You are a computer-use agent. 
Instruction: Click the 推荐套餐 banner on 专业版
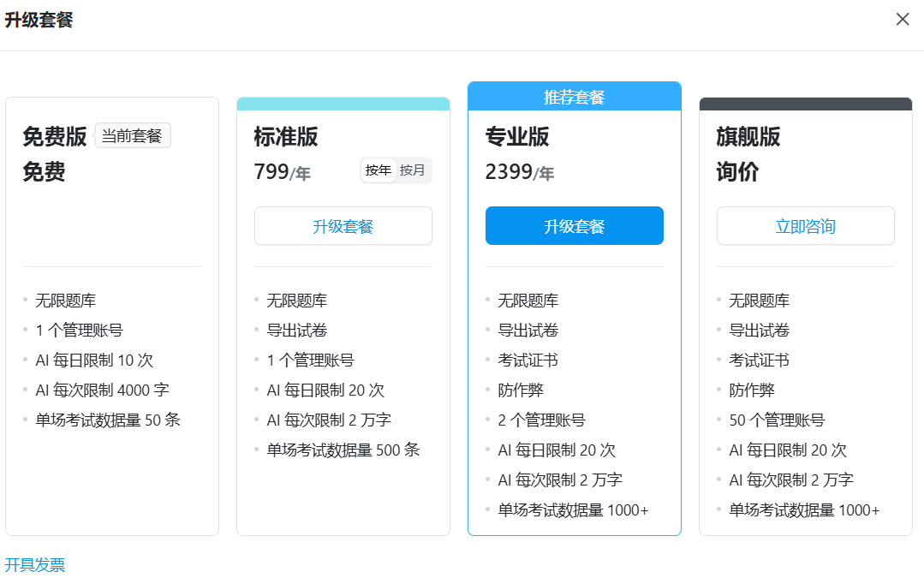pos(574,95)
